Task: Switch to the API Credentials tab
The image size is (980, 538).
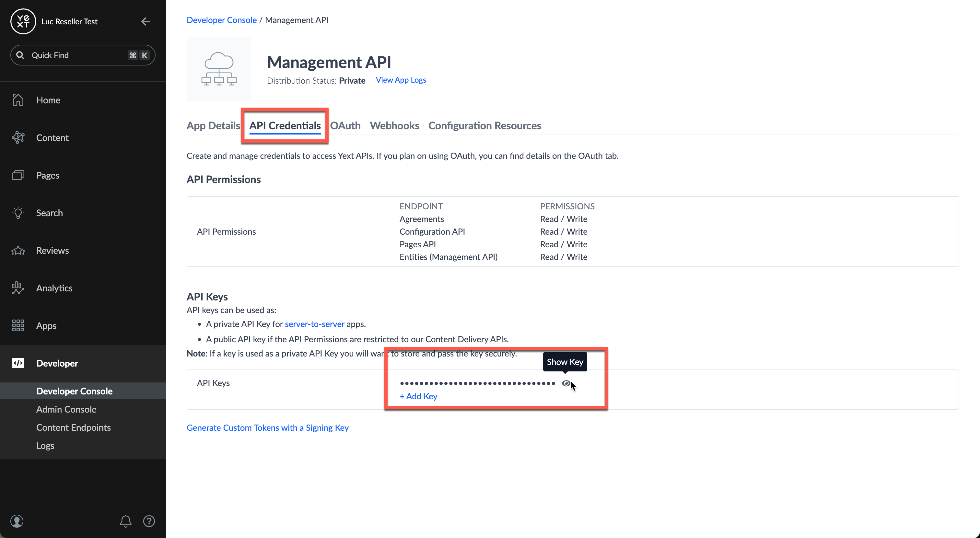Action: 285,125
